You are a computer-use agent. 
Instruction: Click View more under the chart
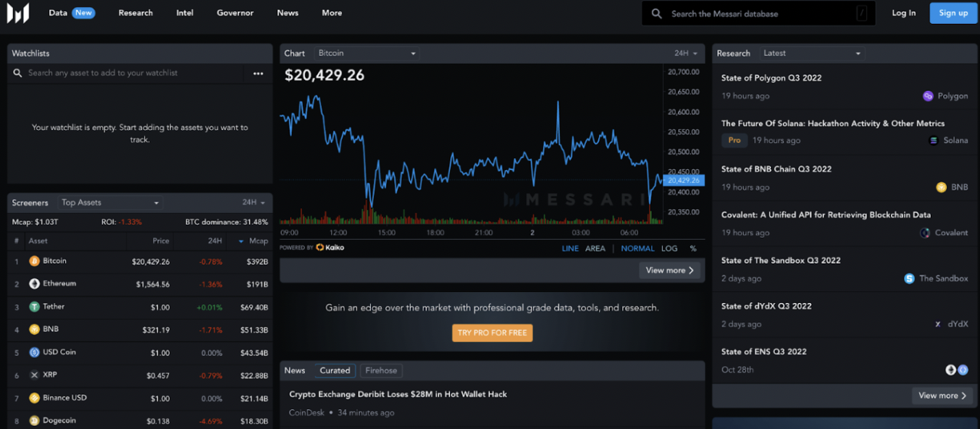[x=670, y=271]
